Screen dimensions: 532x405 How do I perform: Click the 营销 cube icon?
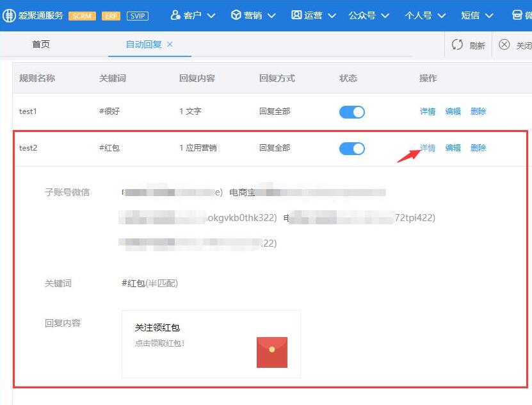(x=236, y=13)
